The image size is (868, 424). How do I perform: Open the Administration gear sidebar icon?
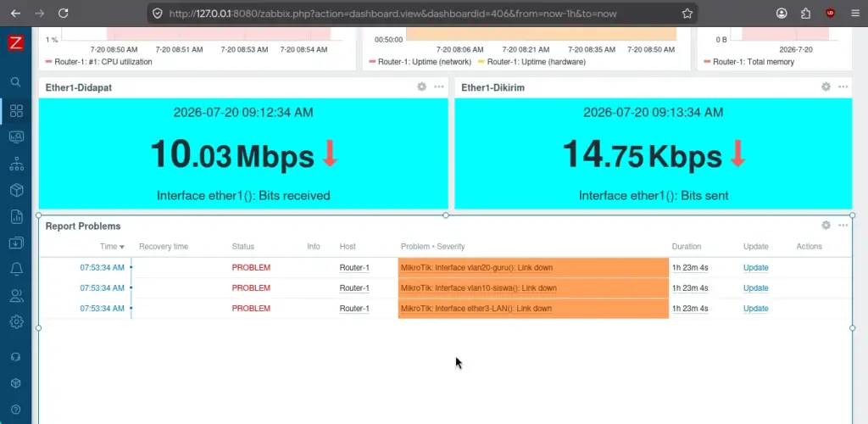16,321
